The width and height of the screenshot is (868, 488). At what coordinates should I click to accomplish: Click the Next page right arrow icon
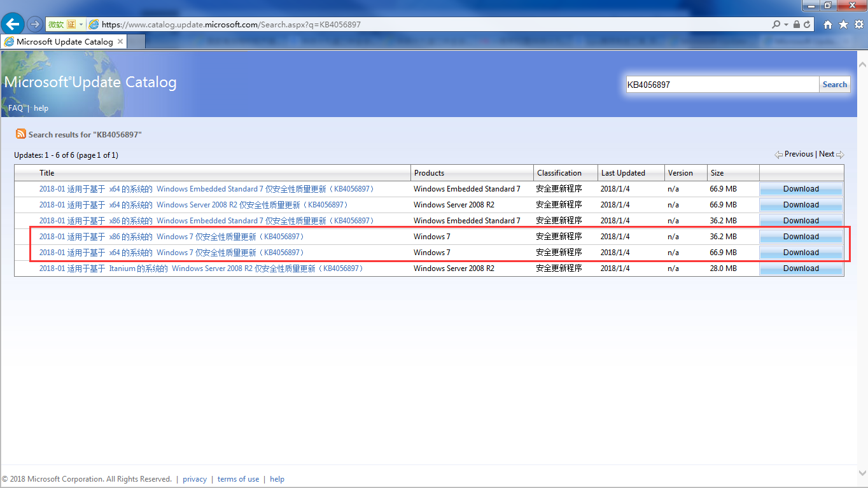point(840,155)
